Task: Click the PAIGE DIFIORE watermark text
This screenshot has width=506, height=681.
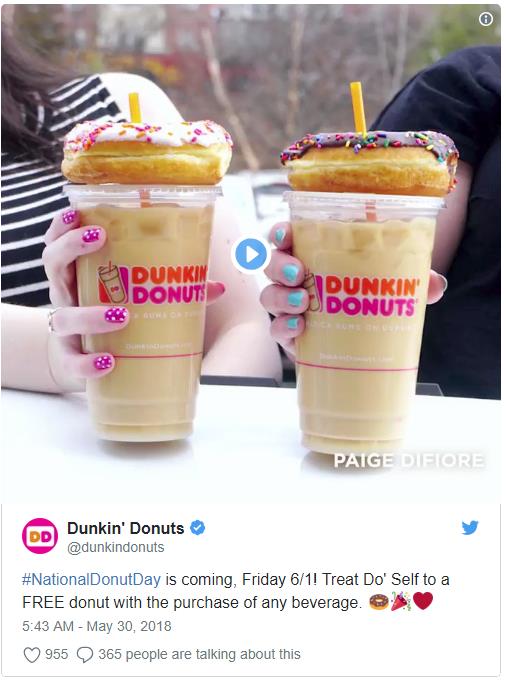Action: click(409, 461)
